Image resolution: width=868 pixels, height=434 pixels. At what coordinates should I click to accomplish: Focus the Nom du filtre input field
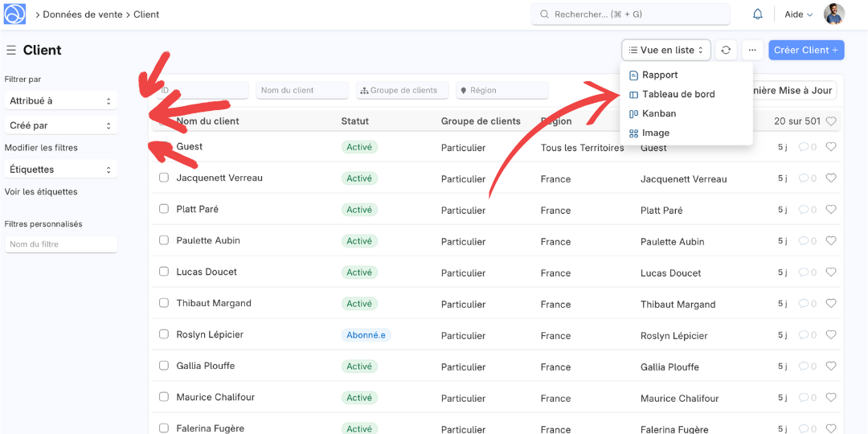61,244
